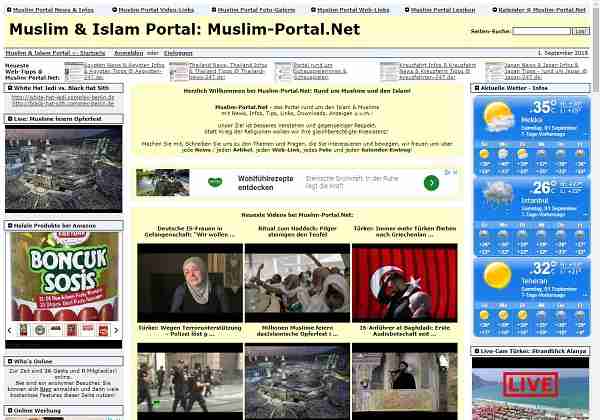Click Thailand web-tip preview thumbnail
Viewport: 600px width, 420px height.
point(179,72)
